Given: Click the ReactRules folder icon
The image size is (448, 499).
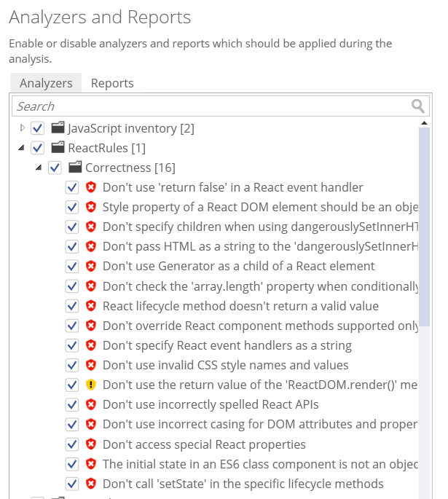Looking at the screenshot, I should (x=58, y=147).
